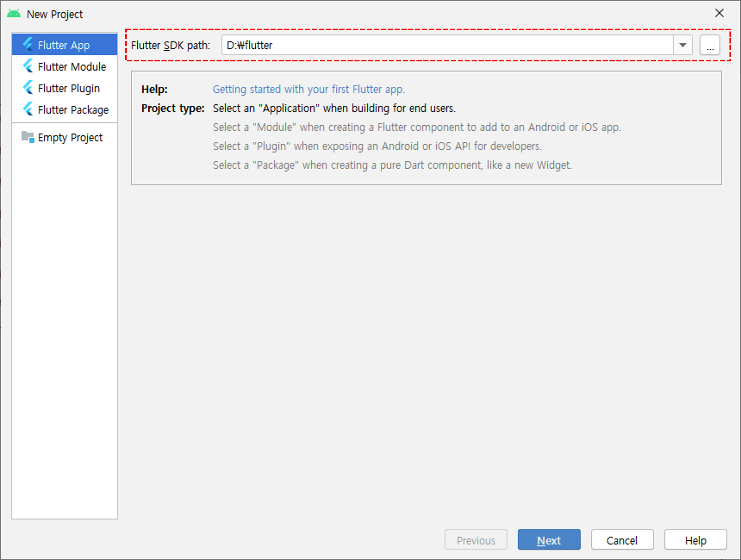The image size is (741, 560).
Task: Open Getting started with Flutter link
Action: [309, 89]
